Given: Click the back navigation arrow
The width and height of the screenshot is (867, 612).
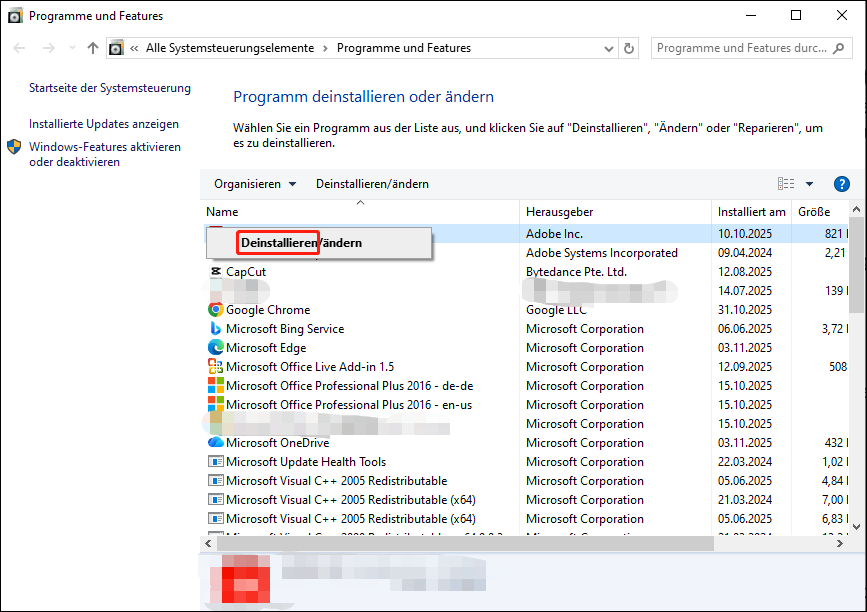Looking at the screenshot, I should point(19,48).
